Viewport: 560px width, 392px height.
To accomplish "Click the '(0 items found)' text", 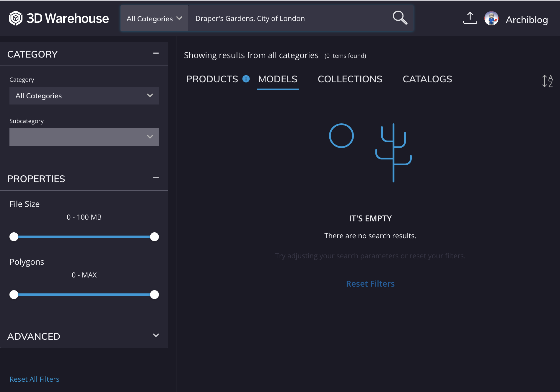I will (x=345, y=56).
